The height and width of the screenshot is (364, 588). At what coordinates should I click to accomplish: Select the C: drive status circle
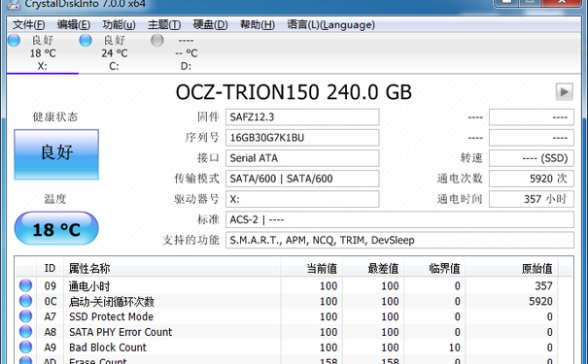[x=86, y=40]
